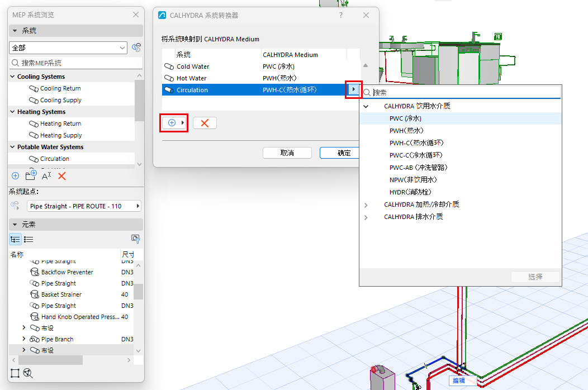
Task: Collapse the CALHYDRA 饮用水介质 group
Action: tap(366, 107)
